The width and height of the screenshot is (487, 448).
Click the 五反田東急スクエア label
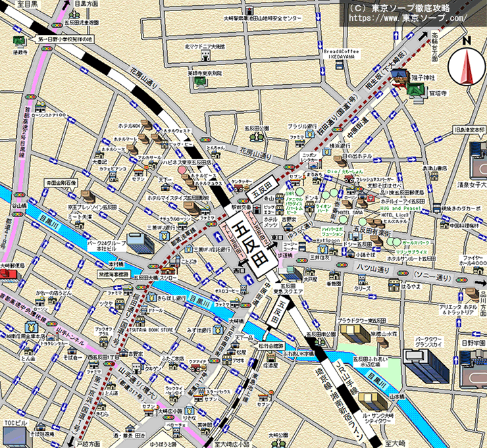288,288
